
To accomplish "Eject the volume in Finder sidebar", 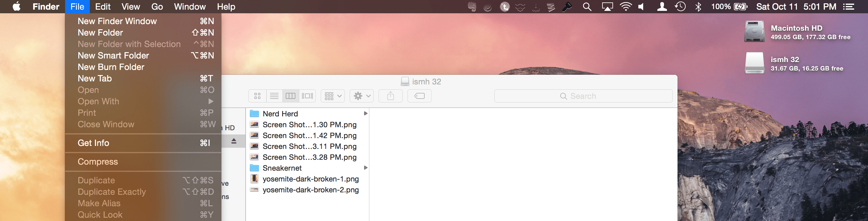I will (234, 141).
